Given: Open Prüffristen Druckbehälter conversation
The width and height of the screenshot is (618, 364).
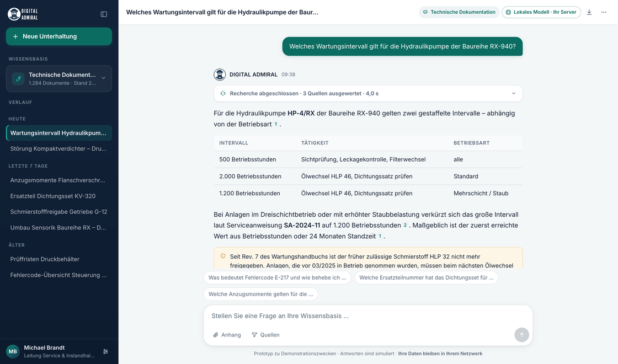Looking at the screenshot, I should 58,259.
